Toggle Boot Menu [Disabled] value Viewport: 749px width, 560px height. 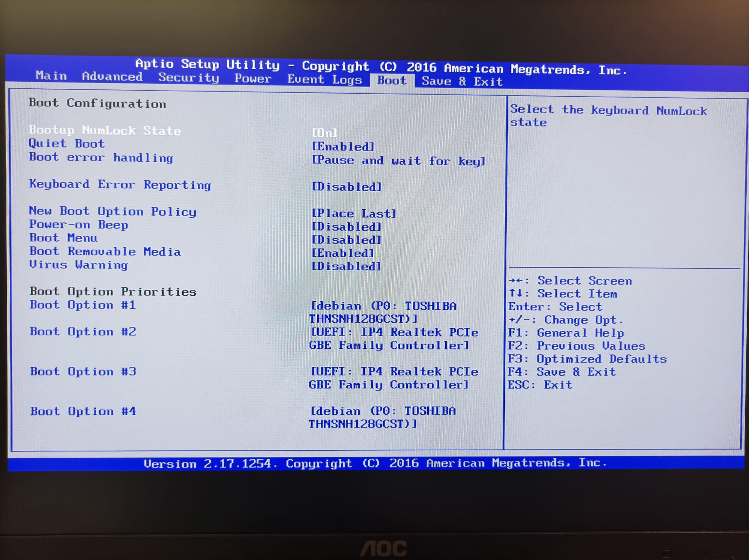[x=347, y=240]
